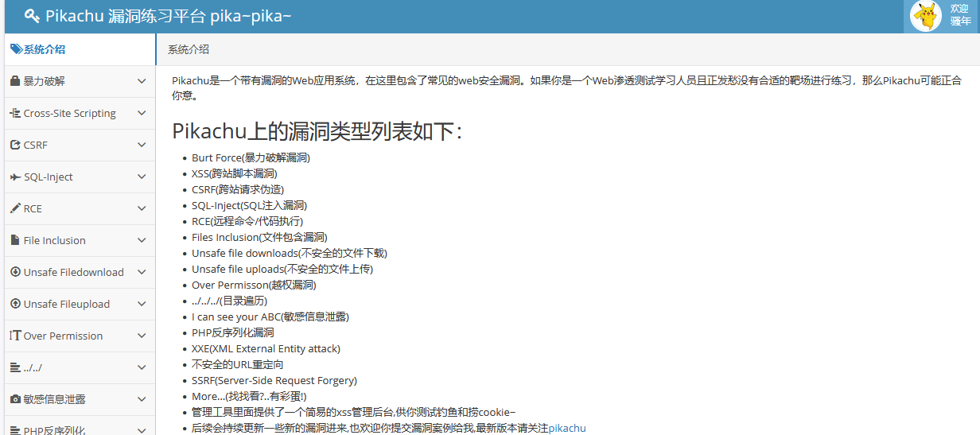Click the key icon in the header
The height and width of the screenshot is (435, 980).
[x=32, y=16]
